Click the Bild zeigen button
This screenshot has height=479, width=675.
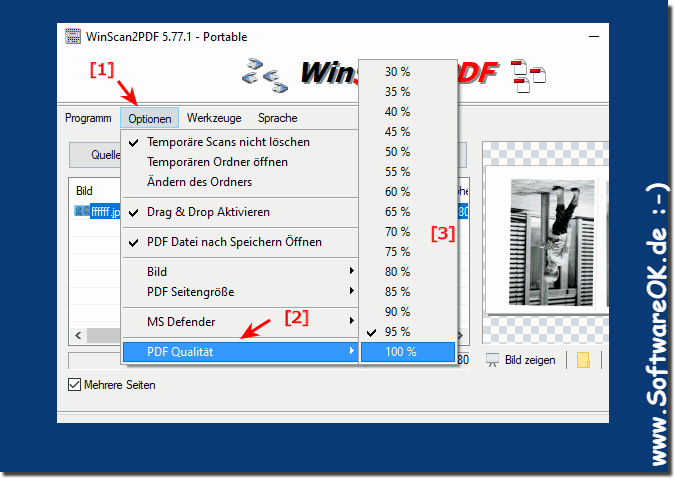pos(521,360)
